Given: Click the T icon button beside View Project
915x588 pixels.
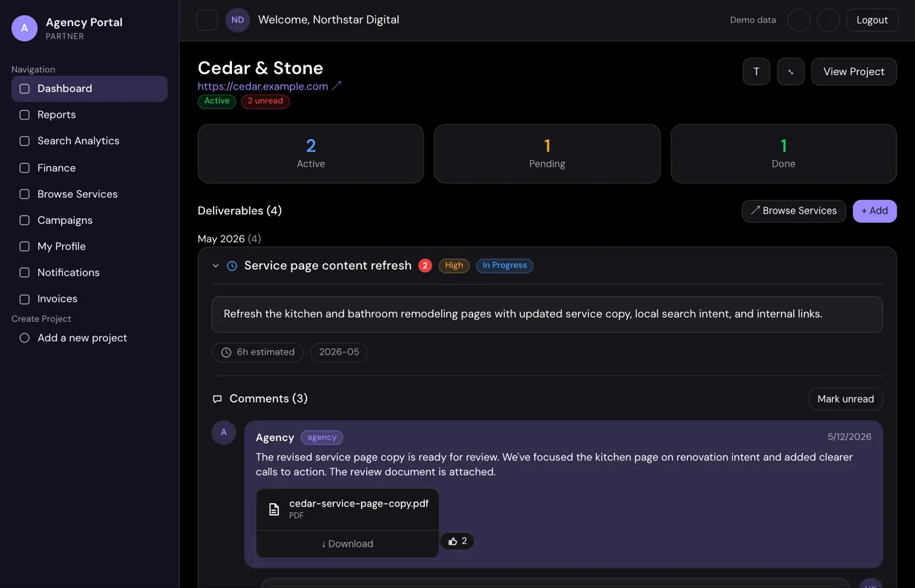Looking at the screenshot, I should 756,72.
